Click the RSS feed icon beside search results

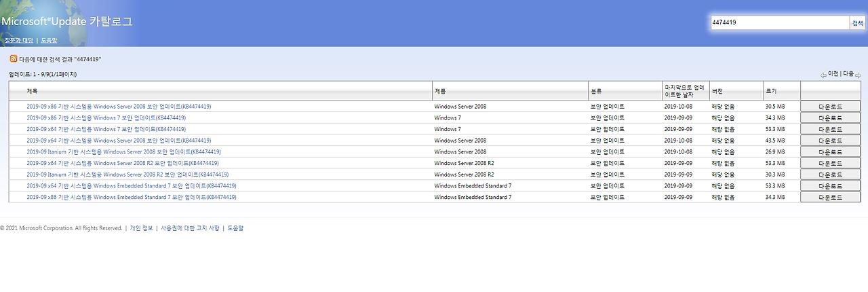pyautogui.click(x=14, y=59)
